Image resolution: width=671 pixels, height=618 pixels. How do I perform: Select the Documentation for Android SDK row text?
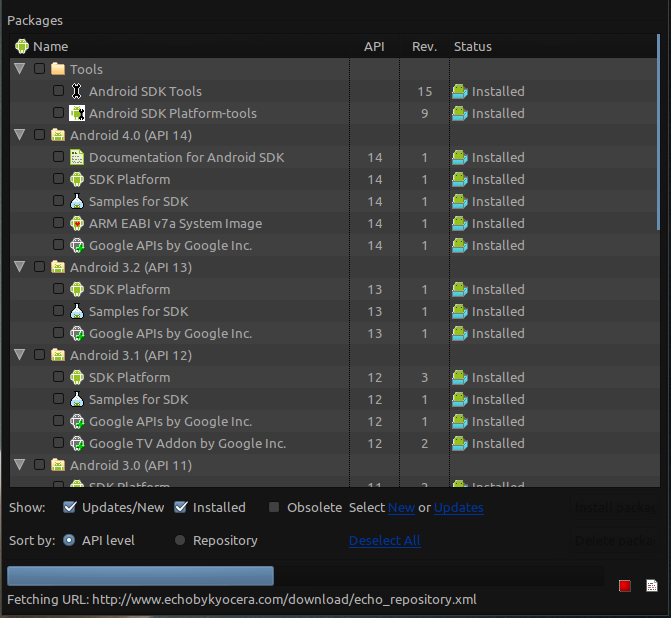point(187,157)
